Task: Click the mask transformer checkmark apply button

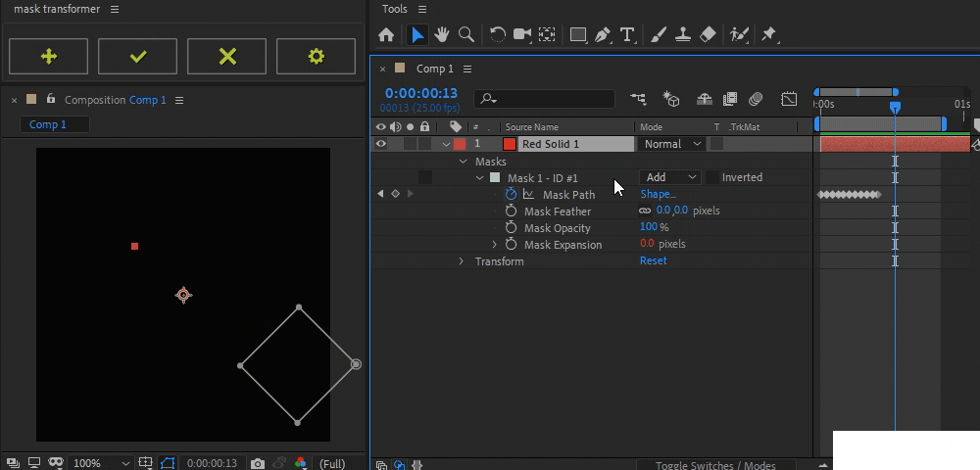Action: click(137, 56)
